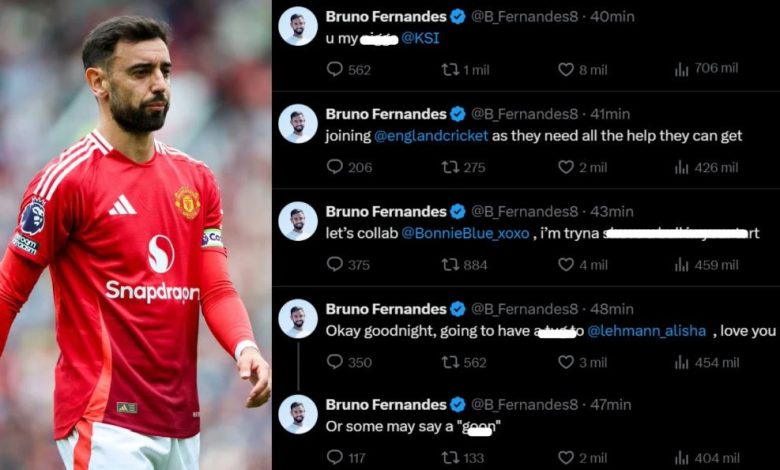Click the profile avatar on the first tweet
The height and width of the screenshot is (470, 780).
pyautogui.click(x=298, y=26)
